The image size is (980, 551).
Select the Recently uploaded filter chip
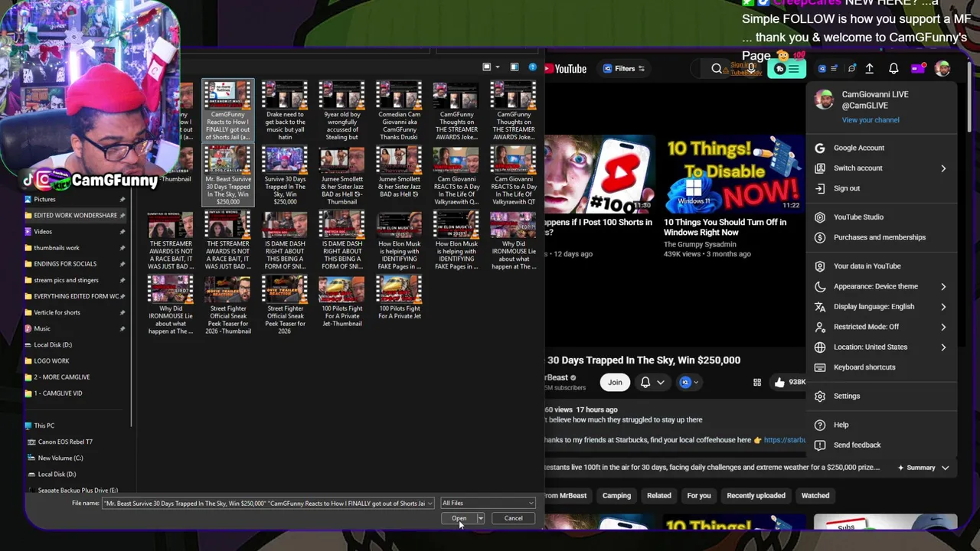click(756, 496)
